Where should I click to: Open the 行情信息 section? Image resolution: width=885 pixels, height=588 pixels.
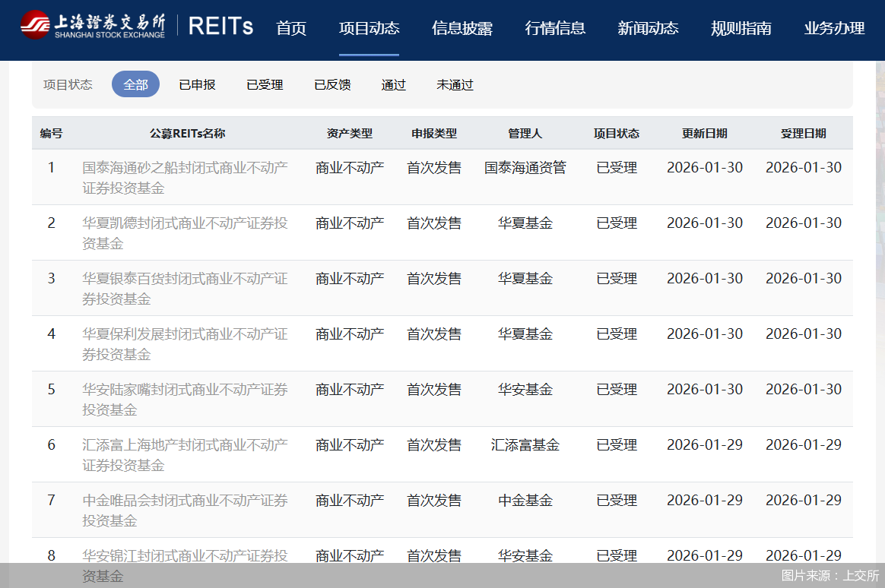point(556,28)
